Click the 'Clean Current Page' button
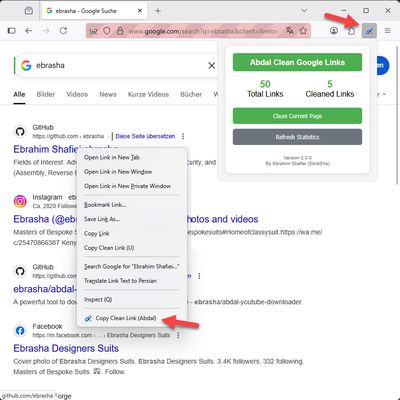This screenshot has width=400, height=400. pos(297,116)
